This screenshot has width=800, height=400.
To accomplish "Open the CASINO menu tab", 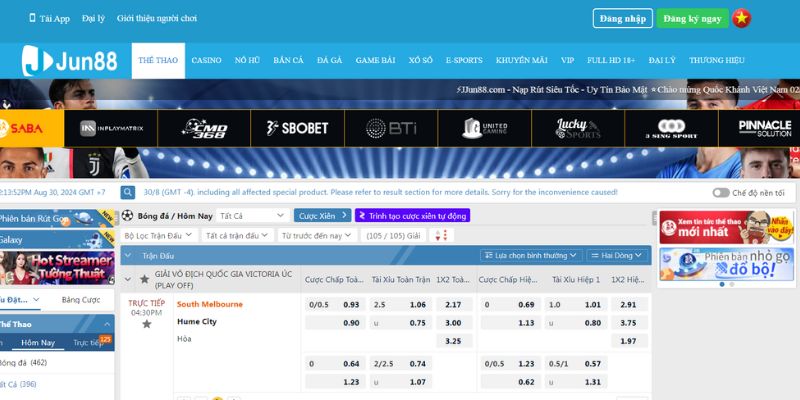I will pyautogui.click(x=206, y=60).
